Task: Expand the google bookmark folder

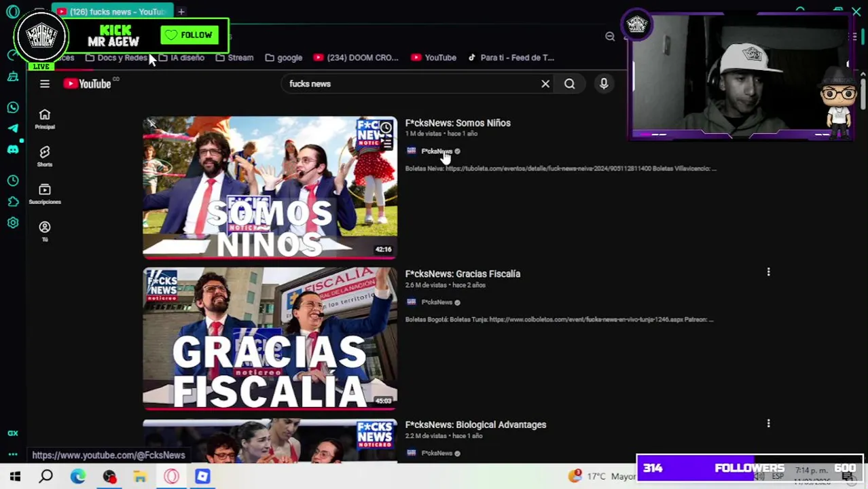Action: [x=284, y=58]
